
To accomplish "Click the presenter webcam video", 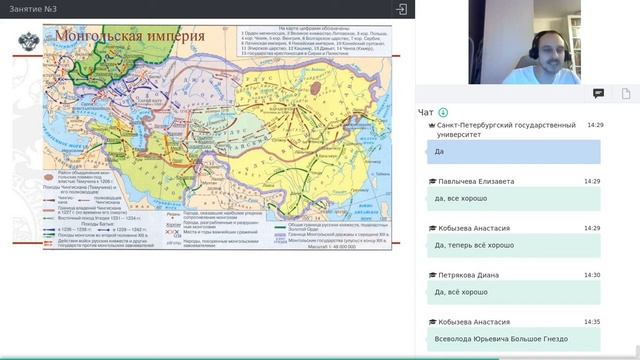I will point(524,42).
